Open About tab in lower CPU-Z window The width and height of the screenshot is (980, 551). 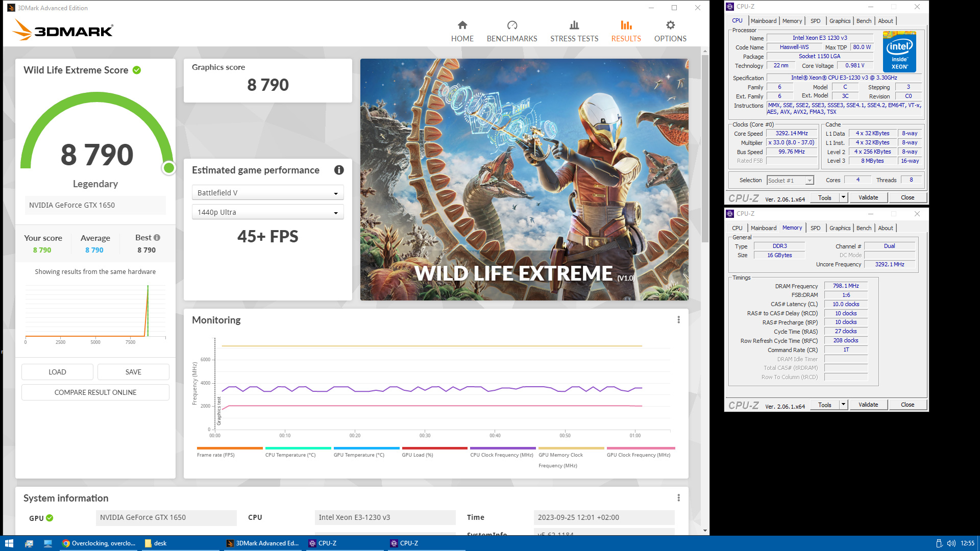click(886, 228)
